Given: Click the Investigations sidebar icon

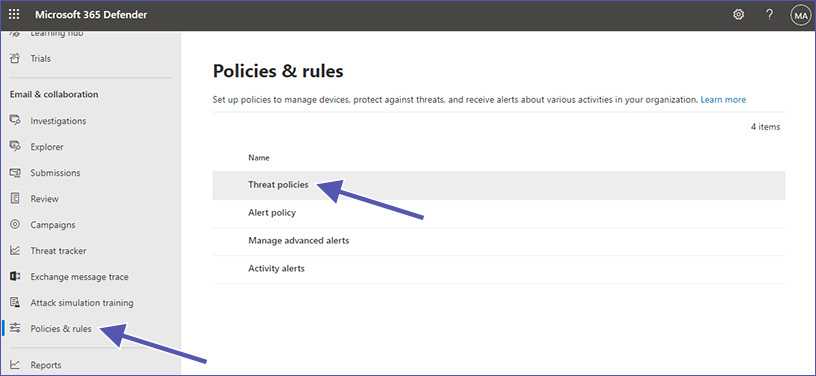Looking at the screenshot, I should [15, 121].
